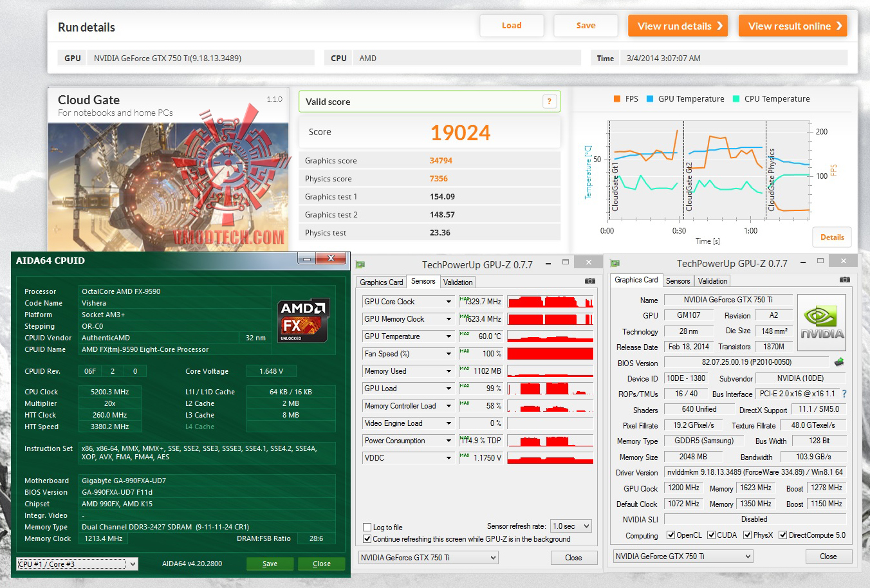Click the GPU Name field showing GeForce GTX 750 Ti

(728, 300)
